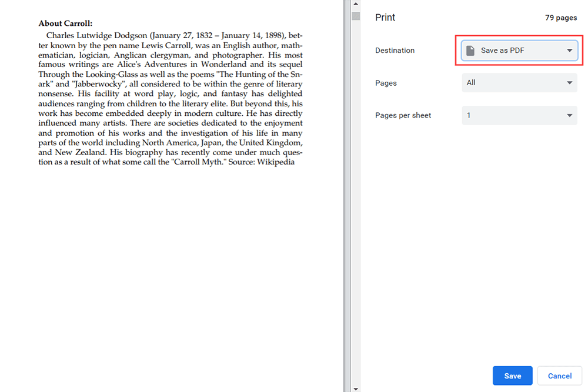588x392 pixels.
Task: Click the 'Pages per sheet' label
Action: [403, 116]
